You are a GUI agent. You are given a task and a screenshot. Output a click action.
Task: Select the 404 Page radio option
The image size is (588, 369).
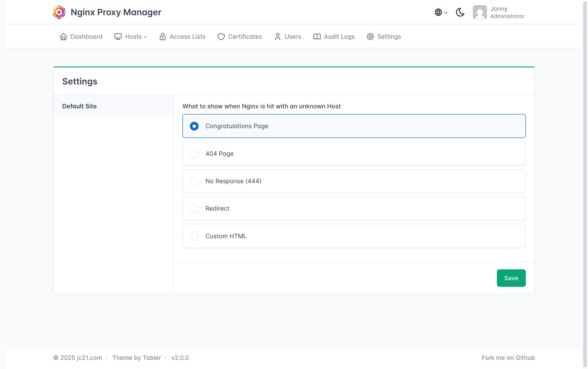click(x=194, y=154)
